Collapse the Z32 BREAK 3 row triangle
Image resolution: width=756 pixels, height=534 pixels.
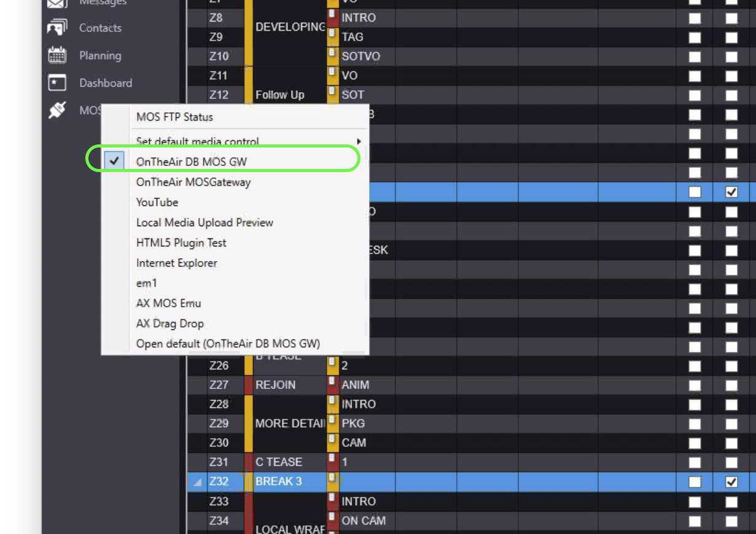[197, 482]
